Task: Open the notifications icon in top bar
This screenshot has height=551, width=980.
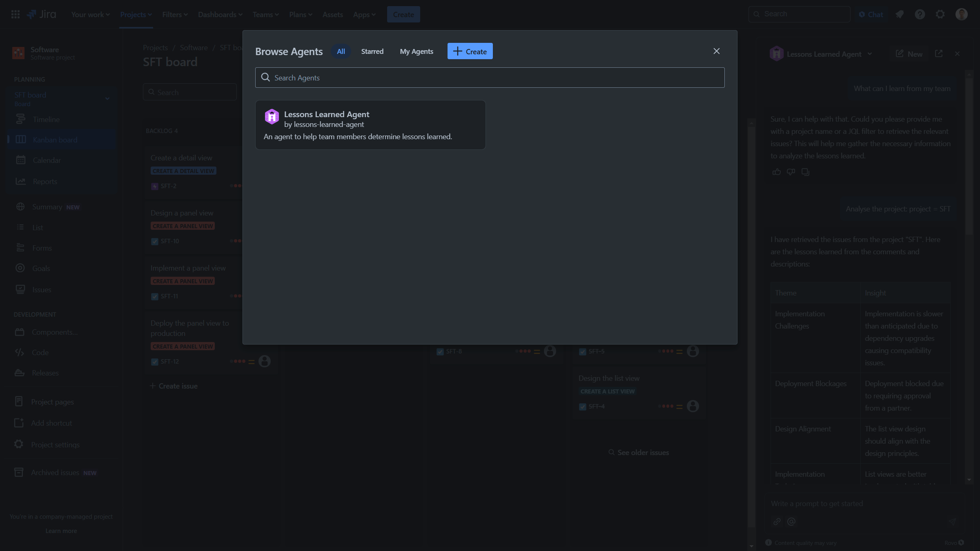Action: [x=899, y=14]
